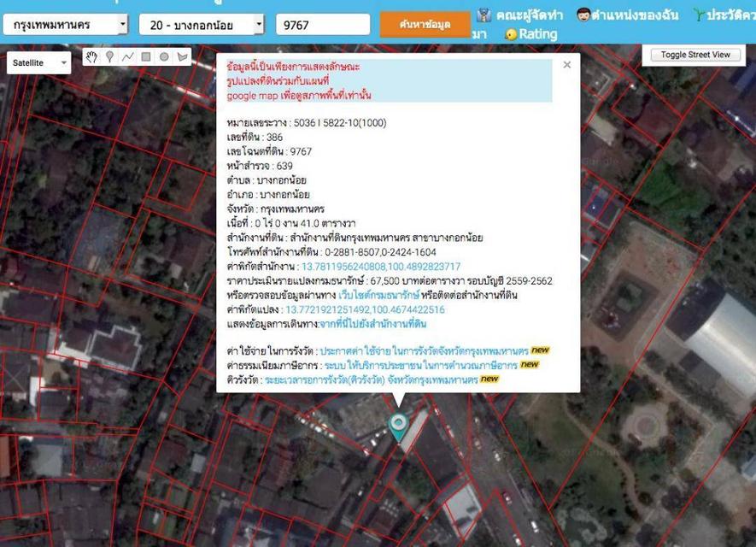Click the area text 0 ไร่ 0 งาน 41.0 ตารางวา
Image resolution: width=756 pixels, height=547 pixels.
coord(305,223)
